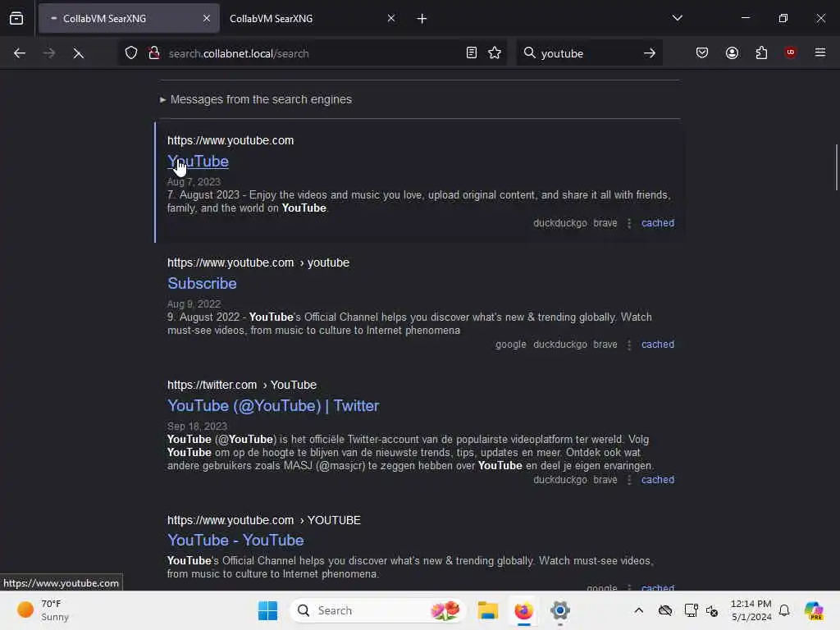
Task: Click the address bar URL field
Action: [313, 53]
